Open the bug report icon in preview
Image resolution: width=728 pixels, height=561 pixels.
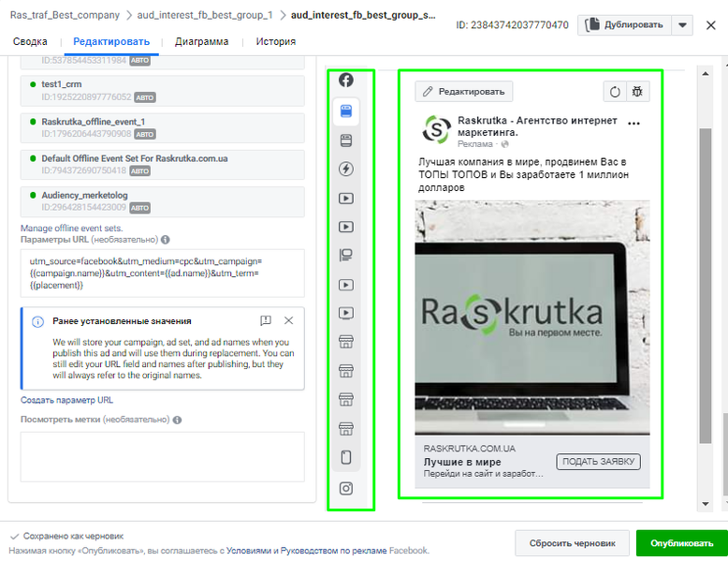[637, 92]
